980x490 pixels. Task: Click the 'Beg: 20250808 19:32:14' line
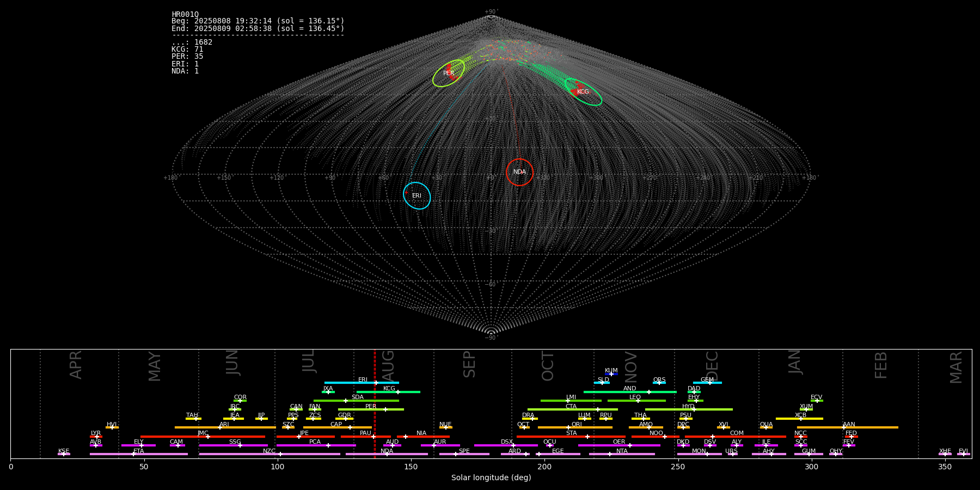click(258, 21)
